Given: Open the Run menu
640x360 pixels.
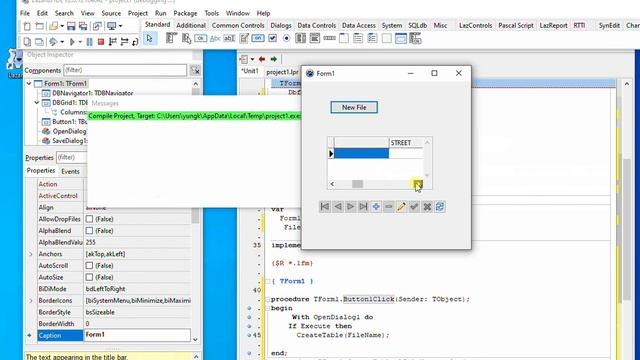Looking at the screenshot, I should (x=161, y=13).
